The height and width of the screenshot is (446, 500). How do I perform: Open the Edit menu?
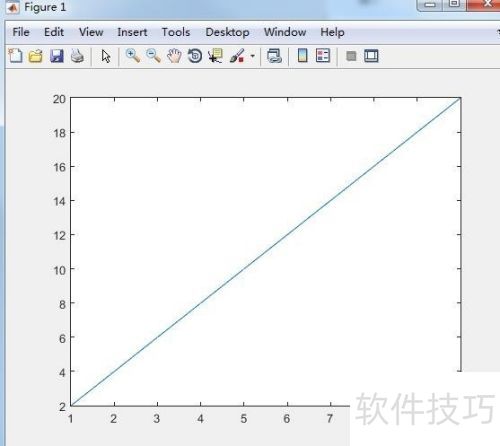coord(54,32)
